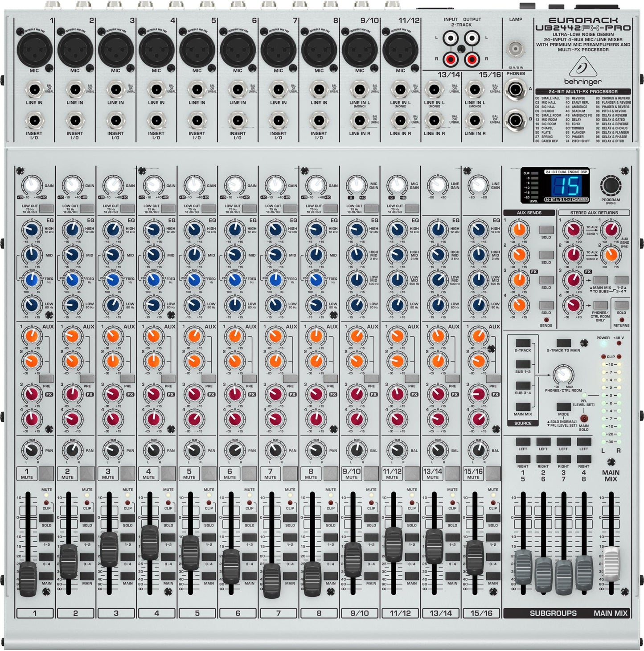Click the PHONES/CTRL ROOM level knob
644x651 pixels.
pos(563,375)
